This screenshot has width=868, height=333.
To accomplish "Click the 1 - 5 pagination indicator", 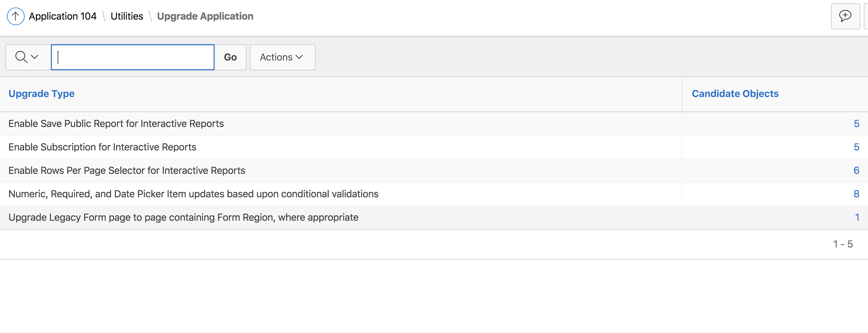I will (x=842, y=244).
